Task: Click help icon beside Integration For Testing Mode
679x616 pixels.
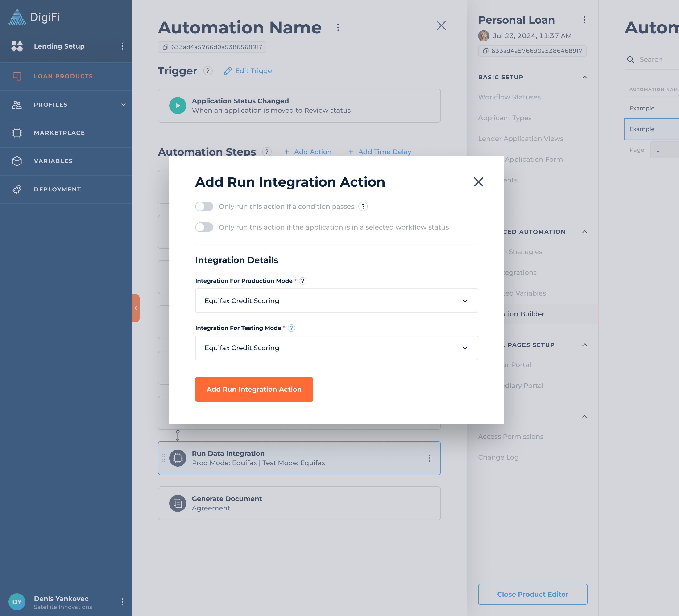Action: [x=291, y=328]
